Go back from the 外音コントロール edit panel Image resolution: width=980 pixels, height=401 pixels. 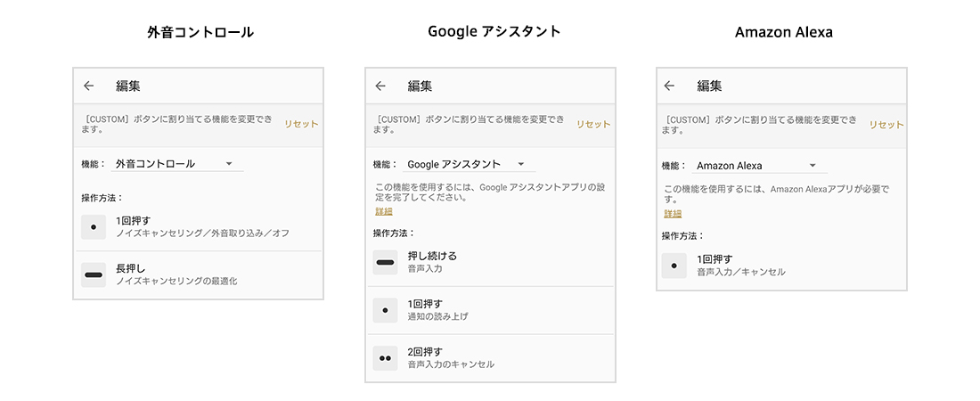(88, 86)
